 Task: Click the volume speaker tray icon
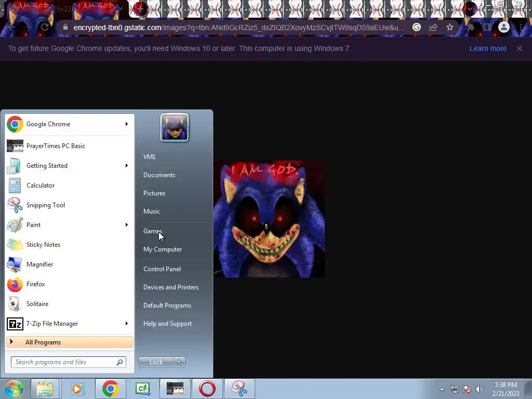pyautogui.click(x=480, y=390)
